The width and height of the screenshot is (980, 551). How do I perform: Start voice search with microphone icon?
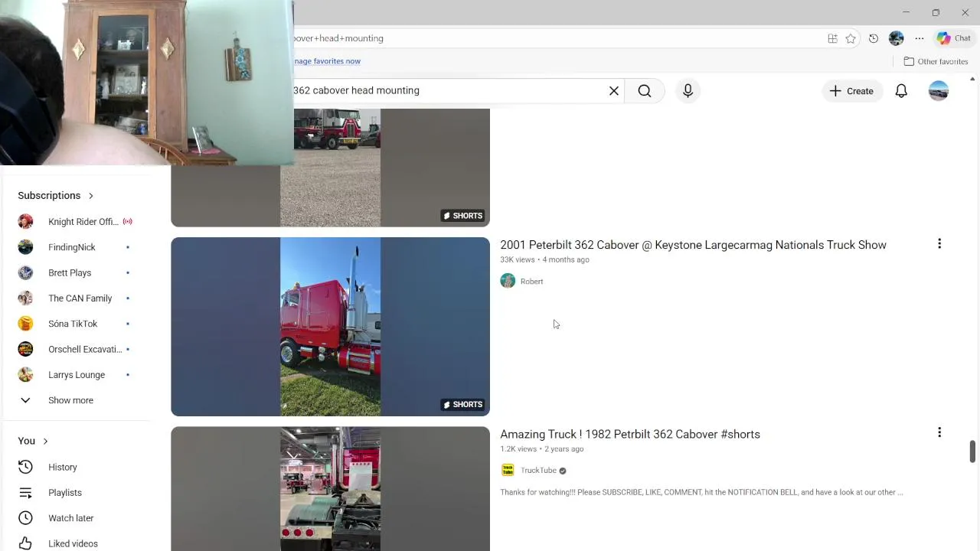pos(688,91)
